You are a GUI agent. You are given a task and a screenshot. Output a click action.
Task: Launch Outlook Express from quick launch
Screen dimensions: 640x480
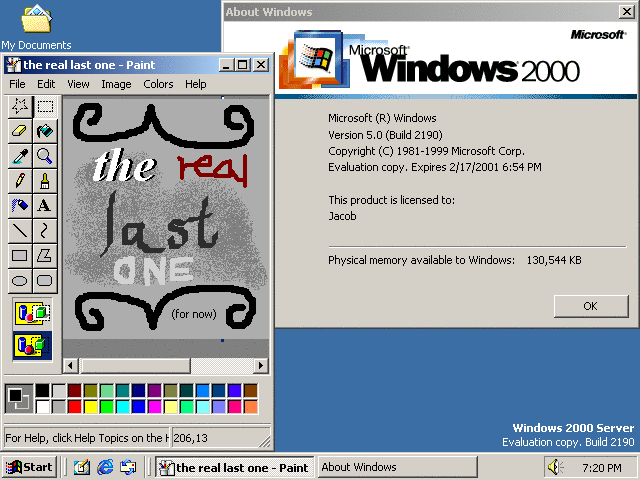(128, 467)
